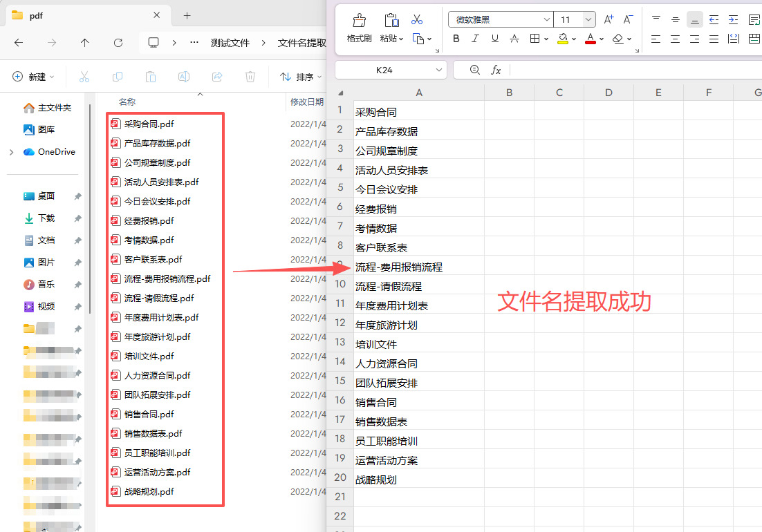
Task: Click Explorer toolbar Rename icon
Action: pyautogui.click(x=184, y=77)
